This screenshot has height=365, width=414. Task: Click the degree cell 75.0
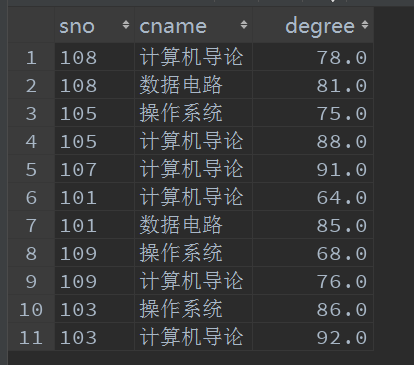click(x=313, y=113)
